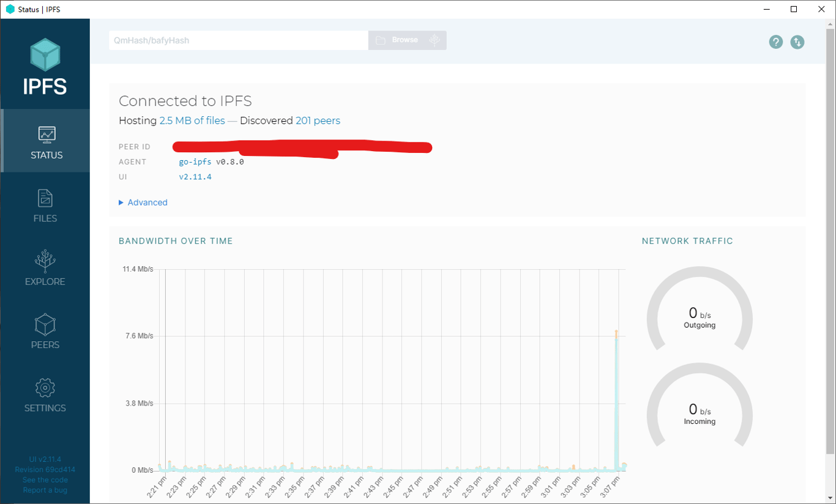
Task: Click the up-down arrows icon in header
Action: 797,42
